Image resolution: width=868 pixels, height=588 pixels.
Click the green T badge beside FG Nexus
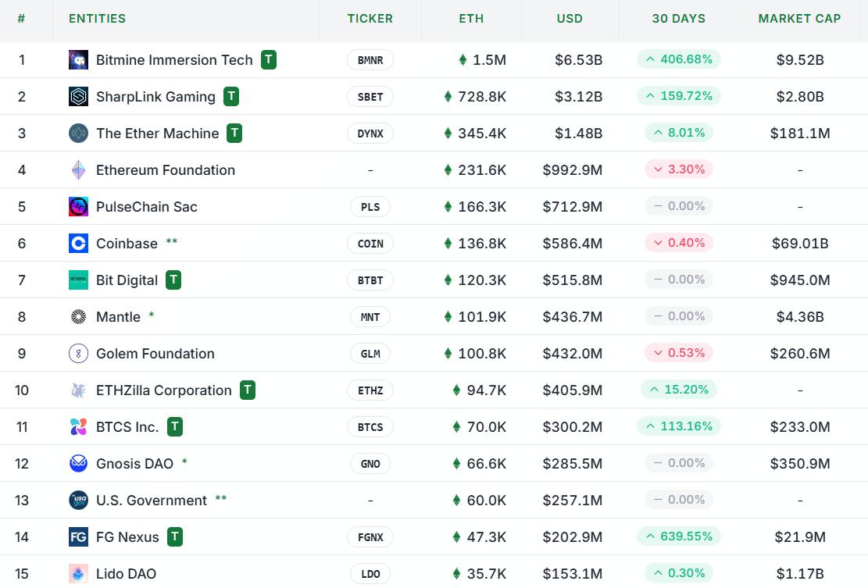click(175, 536)
